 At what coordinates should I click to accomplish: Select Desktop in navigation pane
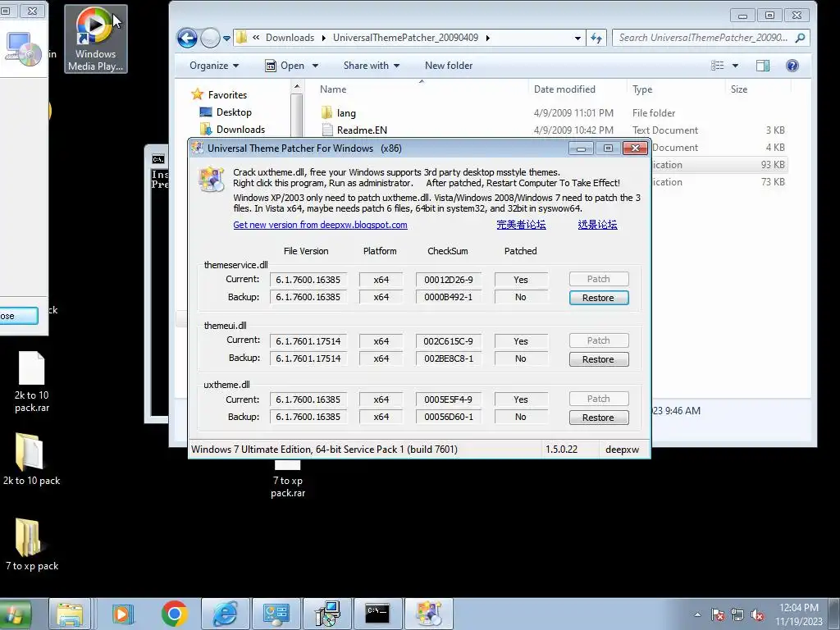[226, 112]
